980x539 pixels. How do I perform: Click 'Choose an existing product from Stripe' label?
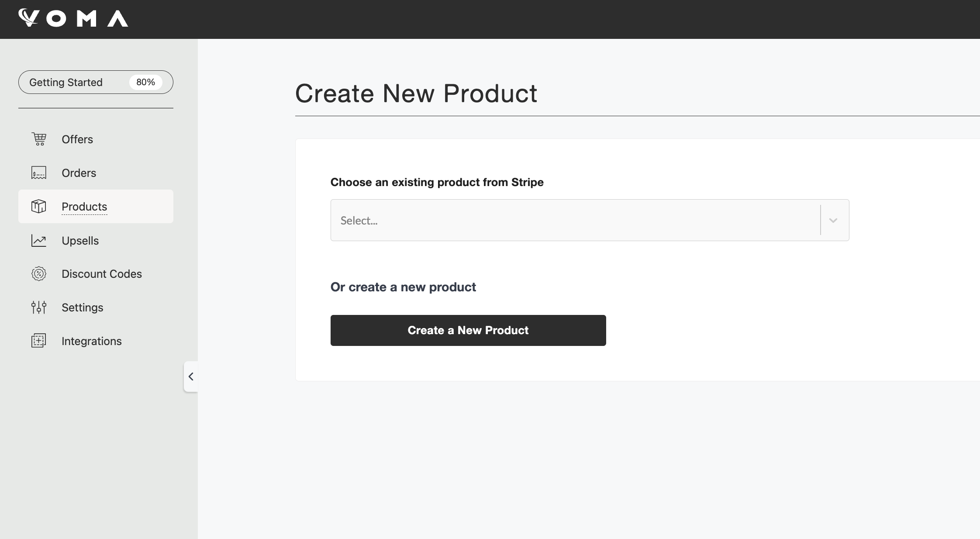437,182
